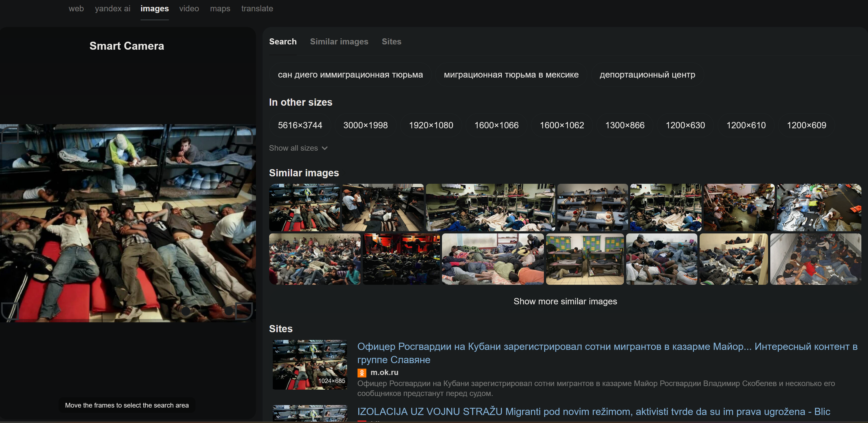Open the first similar image in the bottom row
The image size is (868, 423).
(315, 259)
